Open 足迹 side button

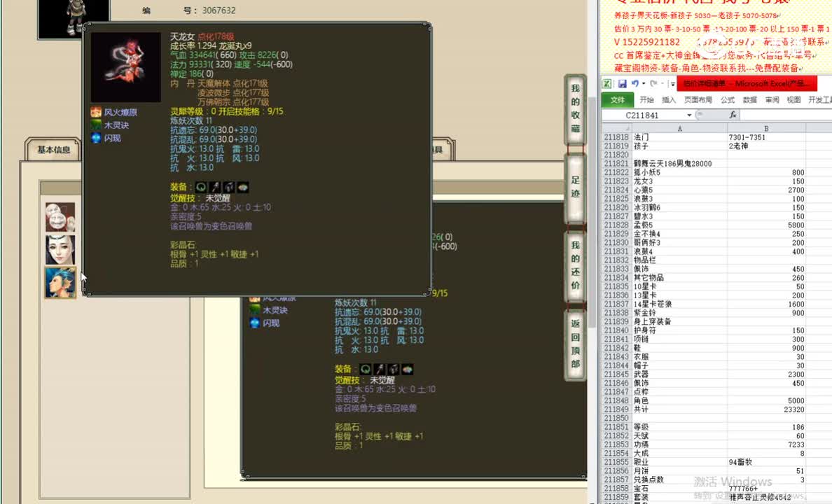[575, 188]
